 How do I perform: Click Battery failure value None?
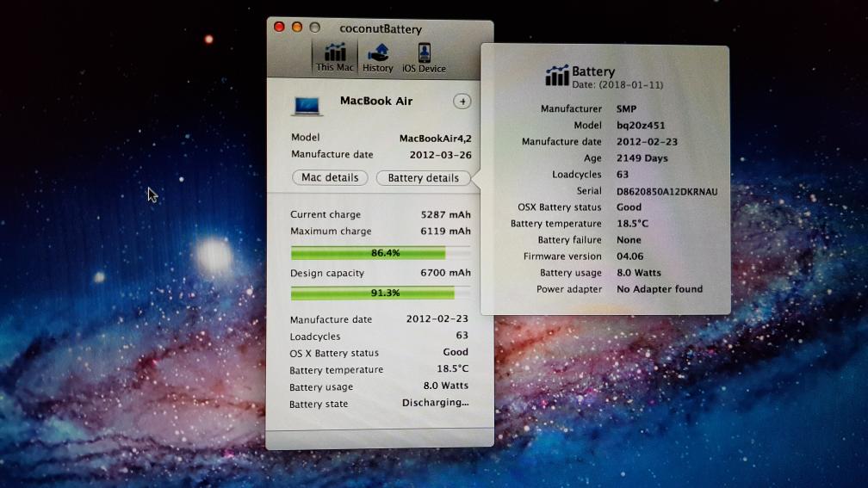coord(629,240)
